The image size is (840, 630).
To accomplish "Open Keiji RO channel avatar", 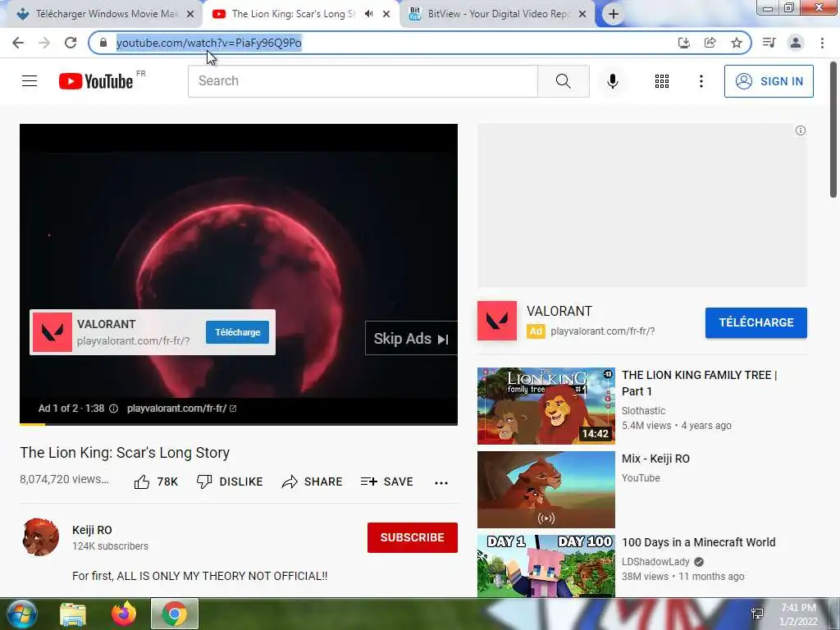I will 40,536.
